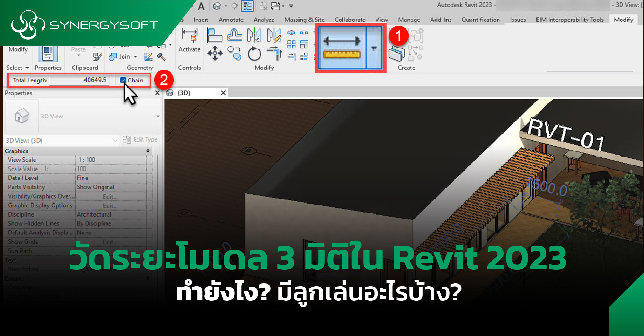
Task: Click the Total Length value field
Action: click(x=80, y=80)
